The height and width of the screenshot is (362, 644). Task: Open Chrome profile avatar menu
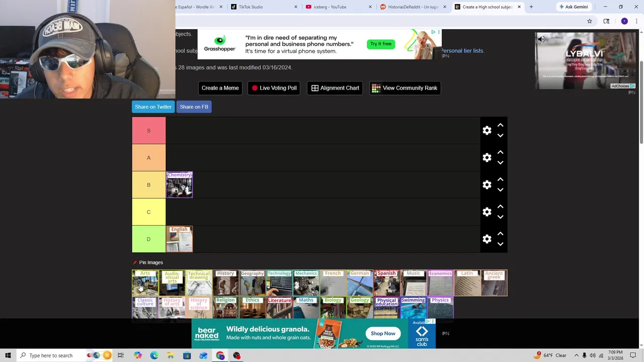(624, 21)
